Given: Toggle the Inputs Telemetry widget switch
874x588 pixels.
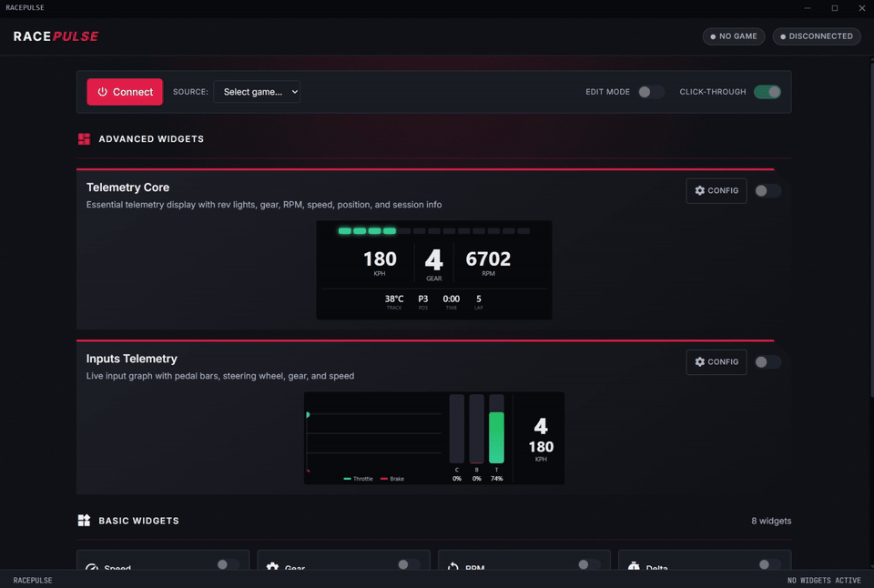Looking at the screenshot, I should (x=767, y=361).
